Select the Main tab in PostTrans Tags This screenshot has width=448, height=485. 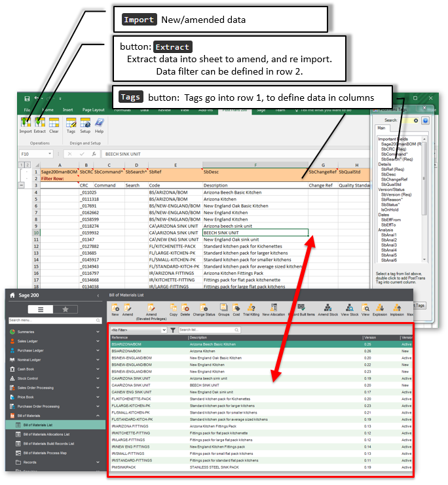[x=381, y=128]
